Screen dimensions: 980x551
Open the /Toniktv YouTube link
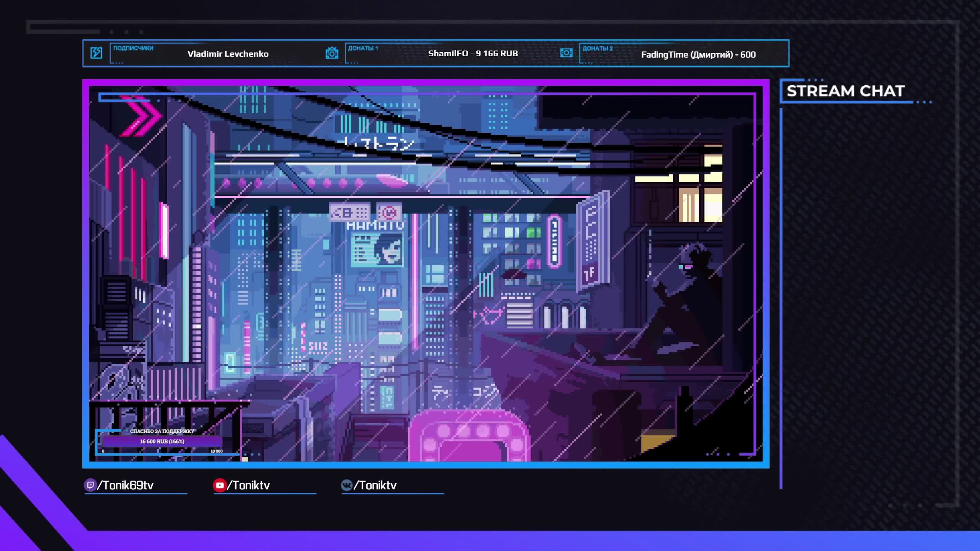249,485
